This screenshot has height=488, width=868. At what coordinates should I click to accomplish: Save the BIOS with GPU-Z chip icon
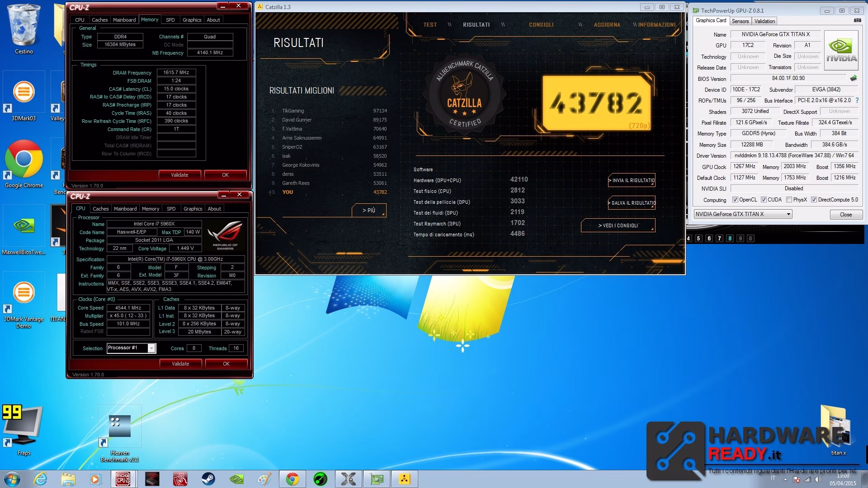pos(854,78)
